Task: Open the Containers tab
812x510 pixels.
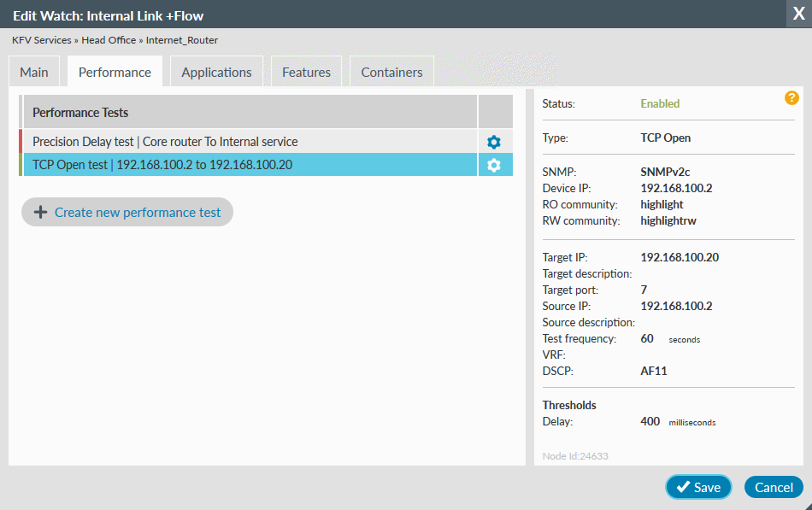Action: pyautogui.click(x=391, y=72)
